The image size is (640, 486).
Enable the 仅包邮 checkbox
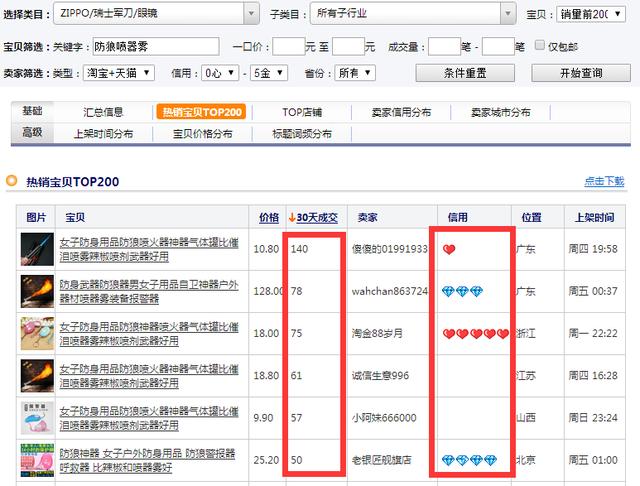point(540,45)
